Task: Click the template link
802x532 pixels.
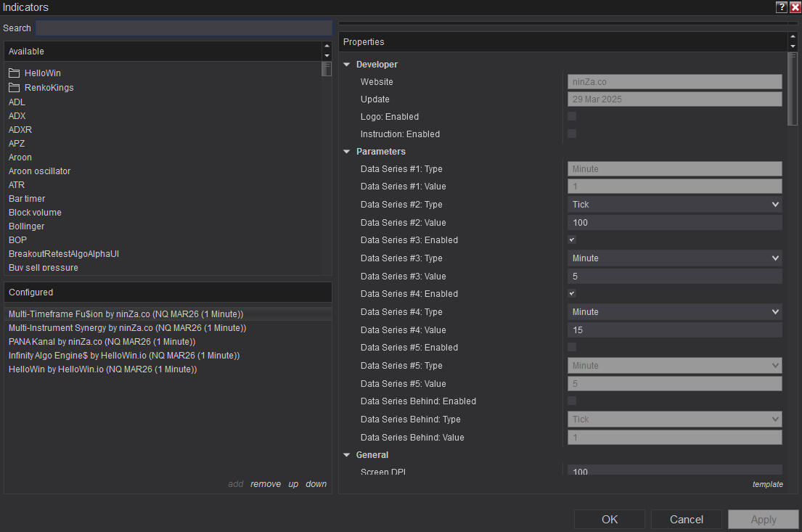Action: pyautogui.click(x=767, y=484)
